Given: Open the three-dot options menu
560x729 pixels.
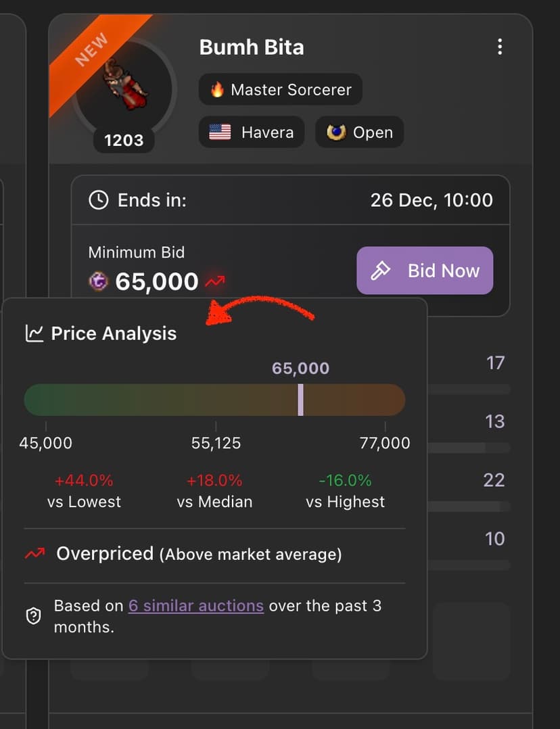Looking at the screenshot, I should point(500,47).
